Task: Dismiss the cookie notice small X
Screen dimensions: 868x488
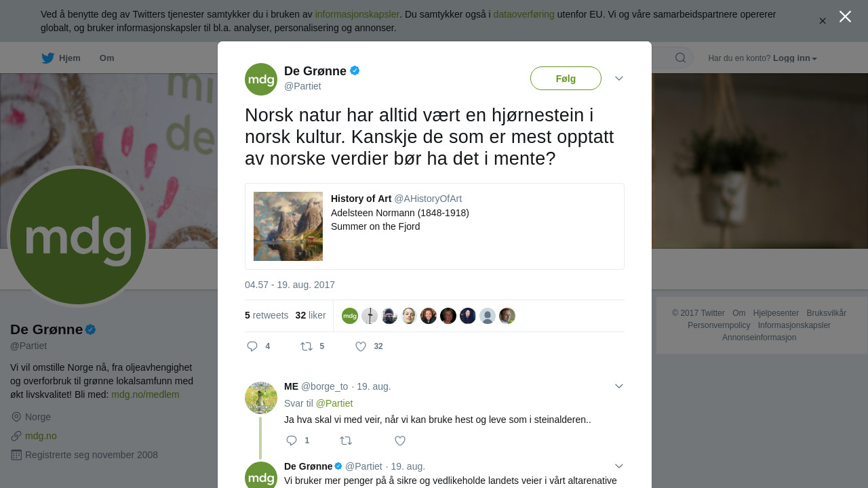Action: 823,21
